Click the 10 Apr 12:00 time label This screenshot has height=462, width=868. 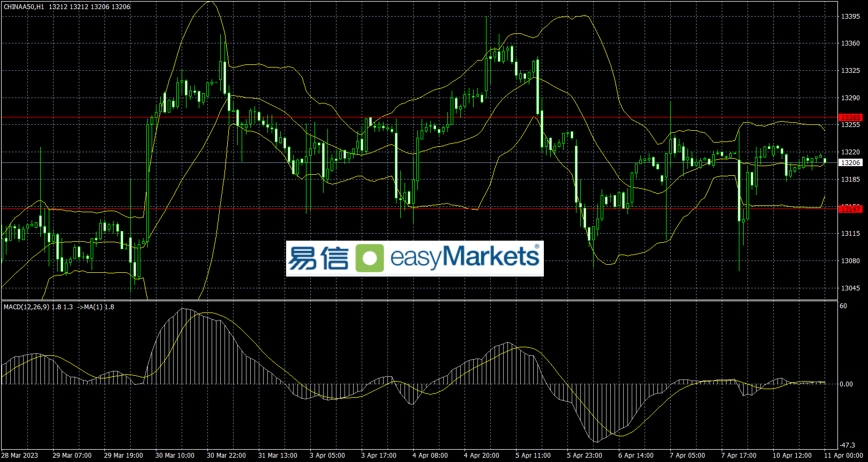tap(792, 456)
